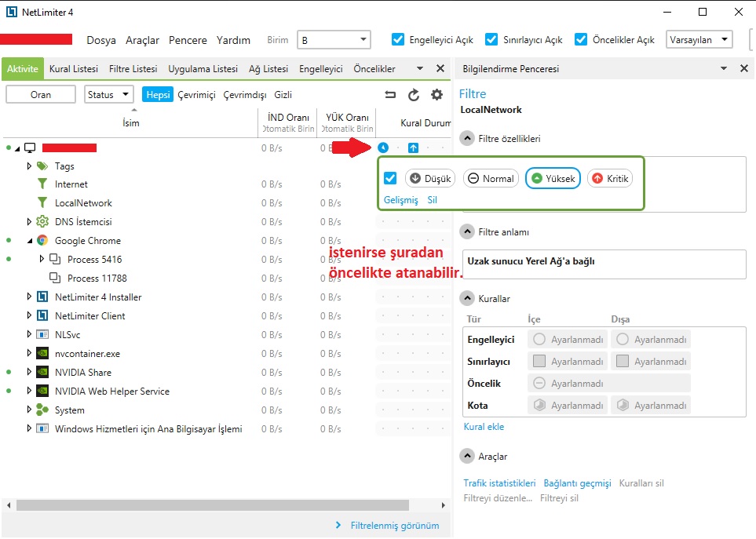Open the Pencere menu
The height and width of the screenshot is (539, 756).
(x=188, y=40)
